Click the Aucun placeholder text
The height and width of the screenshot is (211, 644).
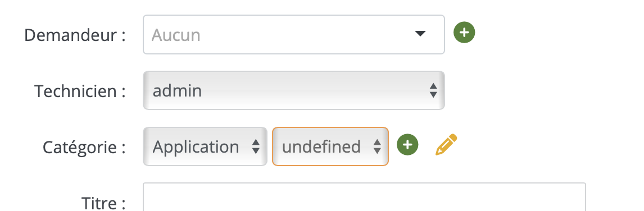click(x=176, y=35)
